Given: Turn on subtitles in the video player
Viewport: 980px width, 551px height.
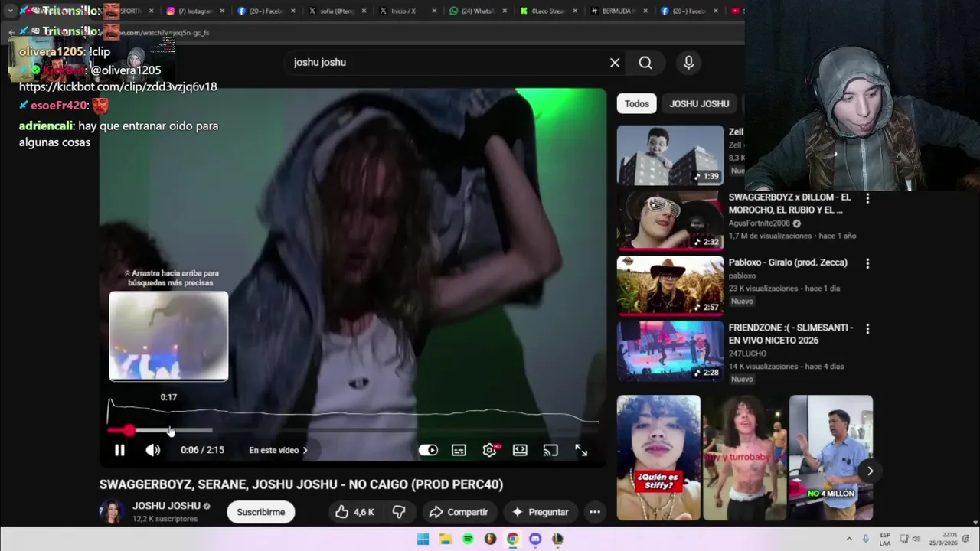Looking at the screenshot, I should 459,450.
